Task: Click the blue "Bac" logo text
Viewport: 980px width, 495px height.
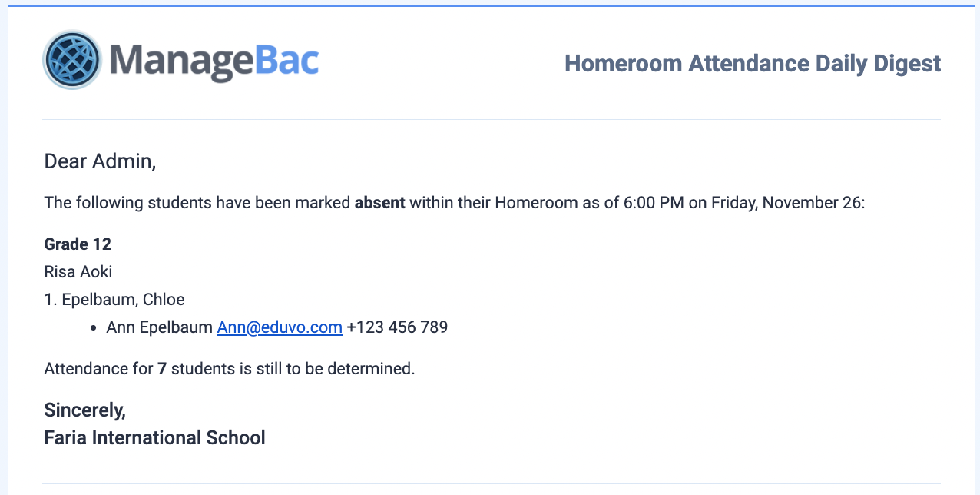Action: point(286,61)
